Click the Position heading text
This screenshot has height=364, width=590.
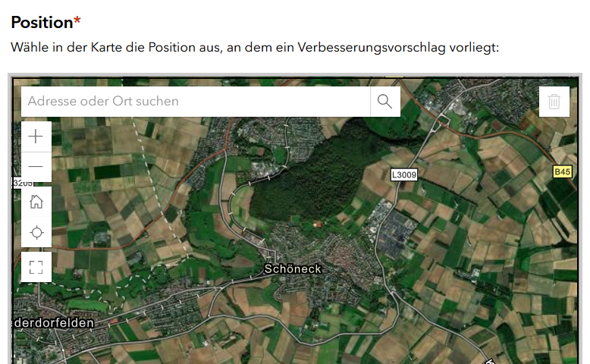42,22
